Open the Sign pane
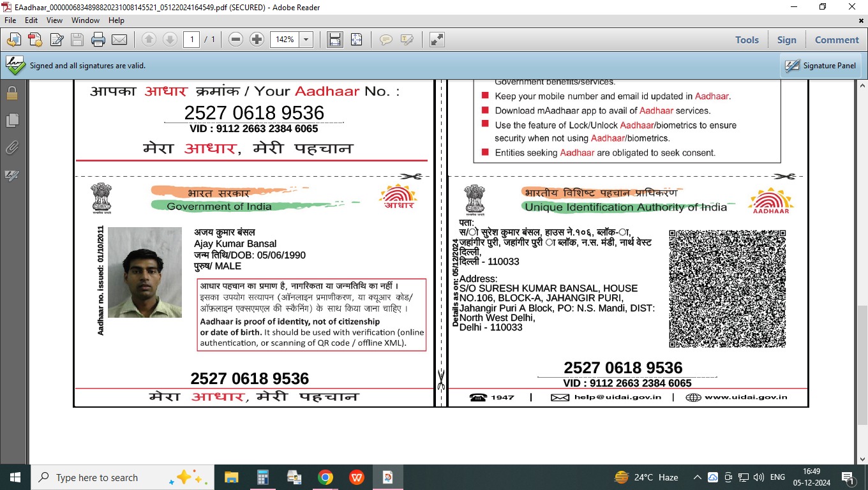 click(786, 40)
